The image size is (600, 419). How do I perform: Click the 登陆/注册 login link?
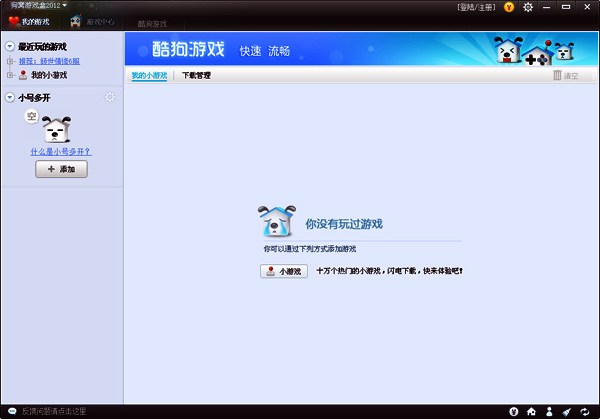point(476,7)
